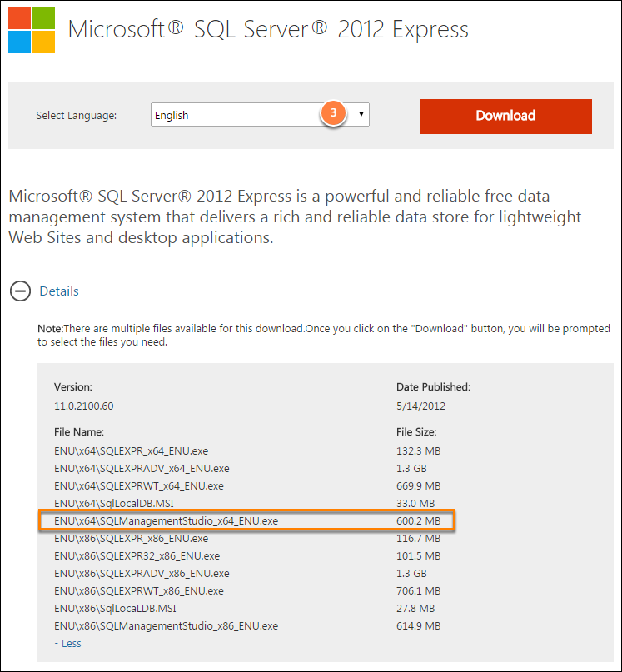This screenshot has height=672, width=622.
Task: Open the Details link
Action: pos(59,291)
